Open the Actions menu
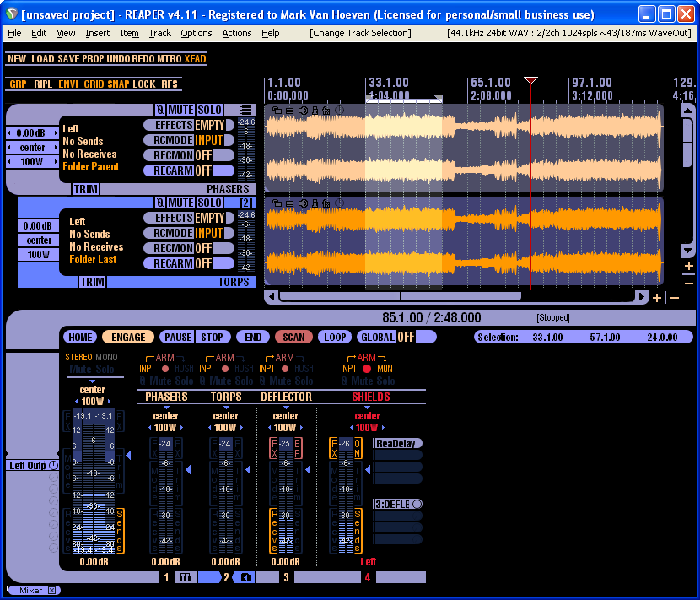Viewport: 700px width, 600px height. tap(236, 33)
